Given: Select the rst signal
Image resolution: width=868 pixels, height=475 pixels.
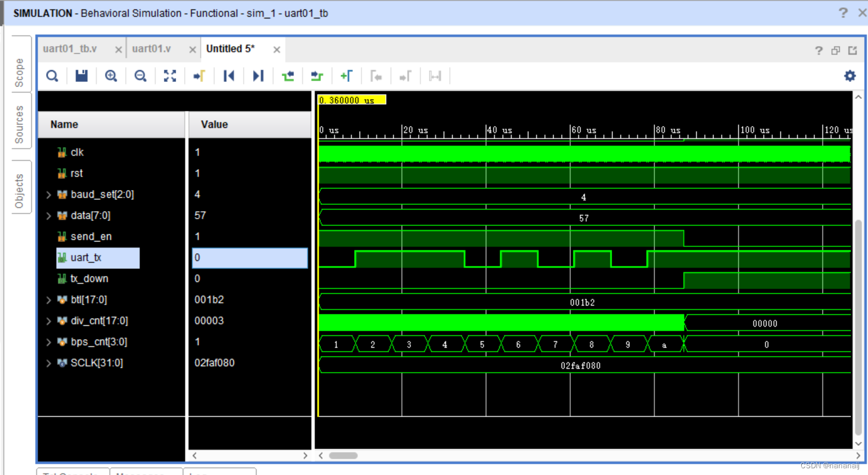Looking at the screenshot, I should (76, 173).
